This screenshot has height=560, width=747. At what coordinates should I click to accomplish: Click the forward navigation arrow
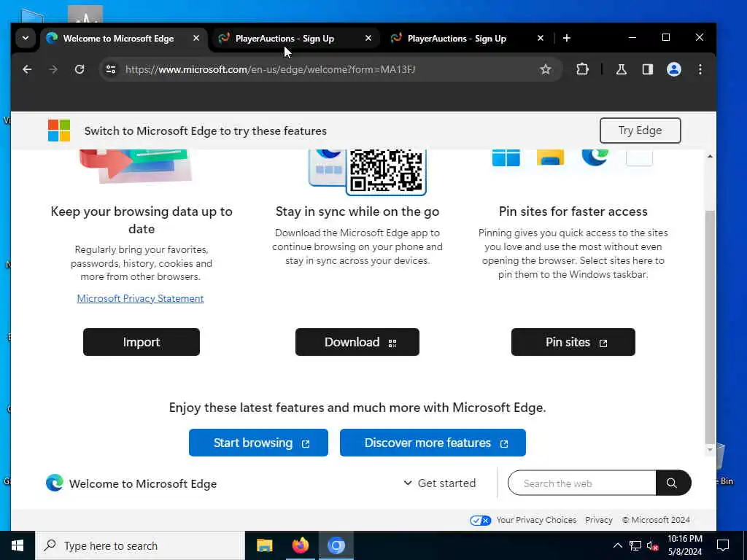point(53,69)
